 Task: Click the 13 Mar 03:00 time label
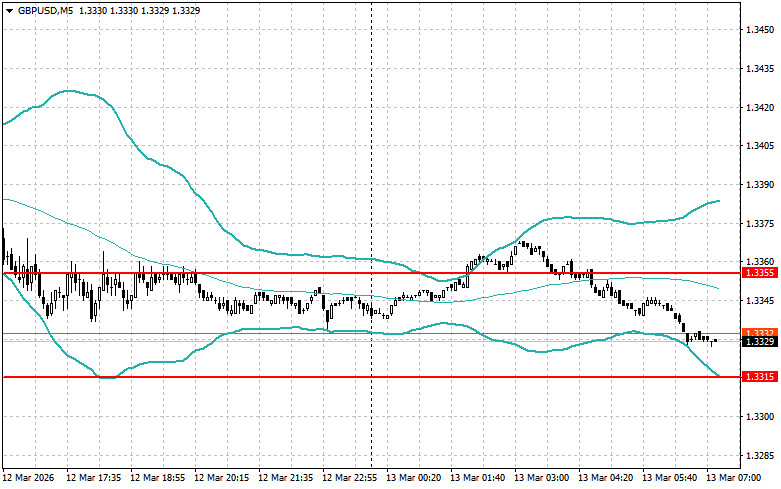point(541,478)
